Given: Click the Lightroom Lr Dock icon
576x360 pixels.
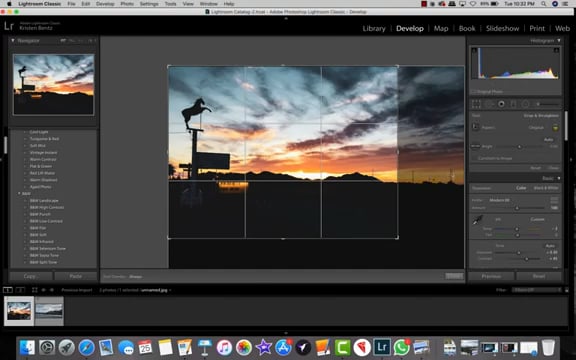Looking at the screenshot, I should point(382,347).
